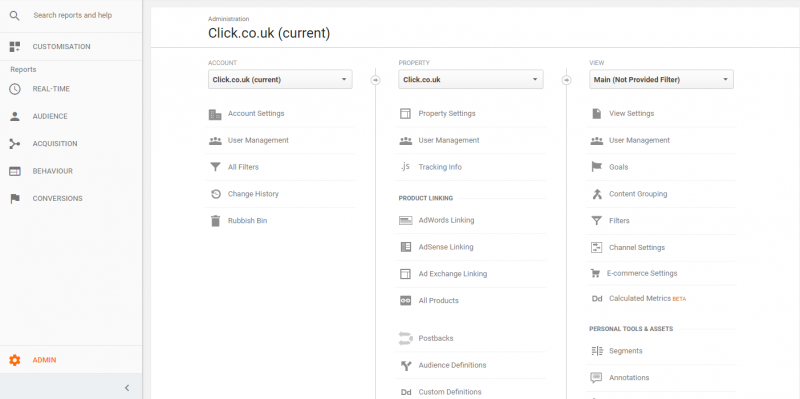Image resolution: width=800 pixels, height=399 pixels.
Task: Open the Tracking Info link
Action: [x=440, y=167]
